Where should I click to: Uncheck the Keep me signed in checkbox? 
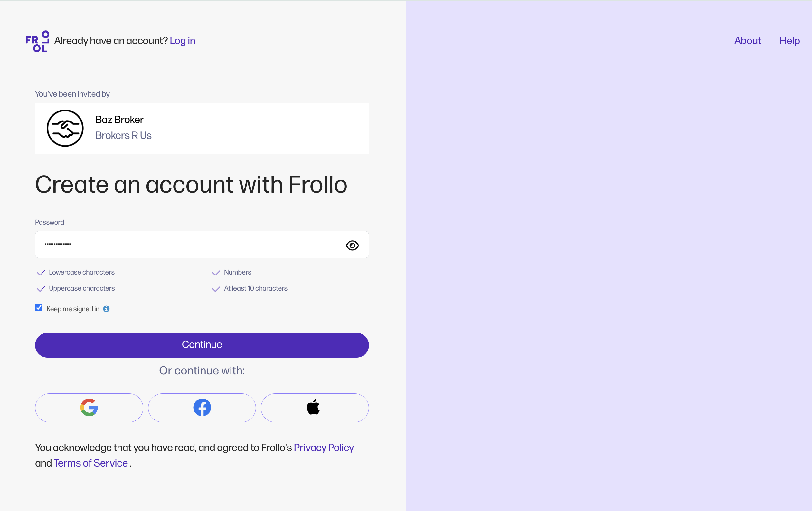pos(39,307)
